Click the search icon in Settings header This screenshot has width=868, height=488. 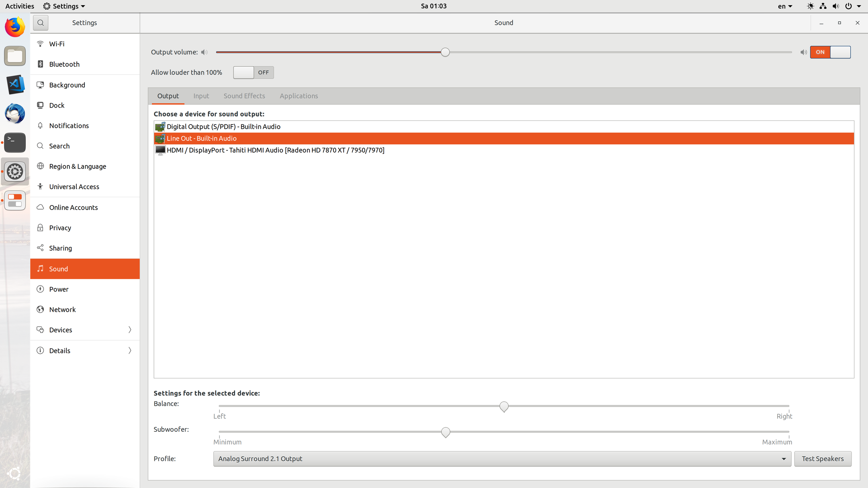pyautogui.click(x=41, y=23)
